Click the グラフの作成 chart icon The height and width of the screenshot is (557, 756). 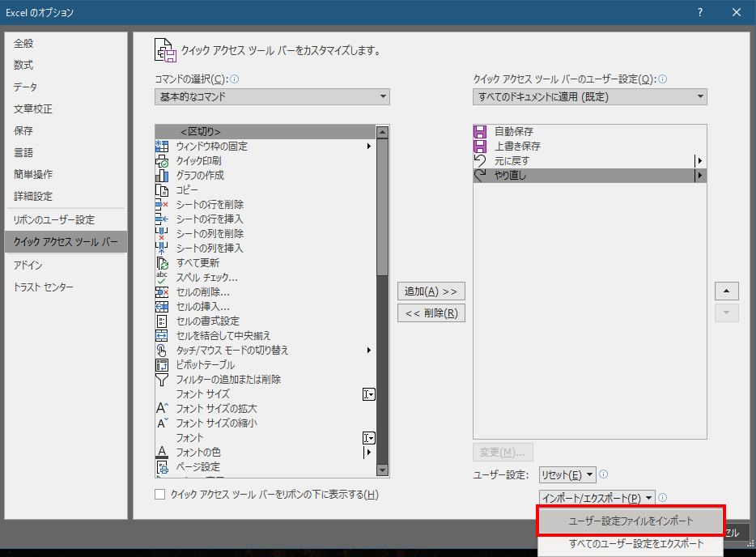(162, 175)
